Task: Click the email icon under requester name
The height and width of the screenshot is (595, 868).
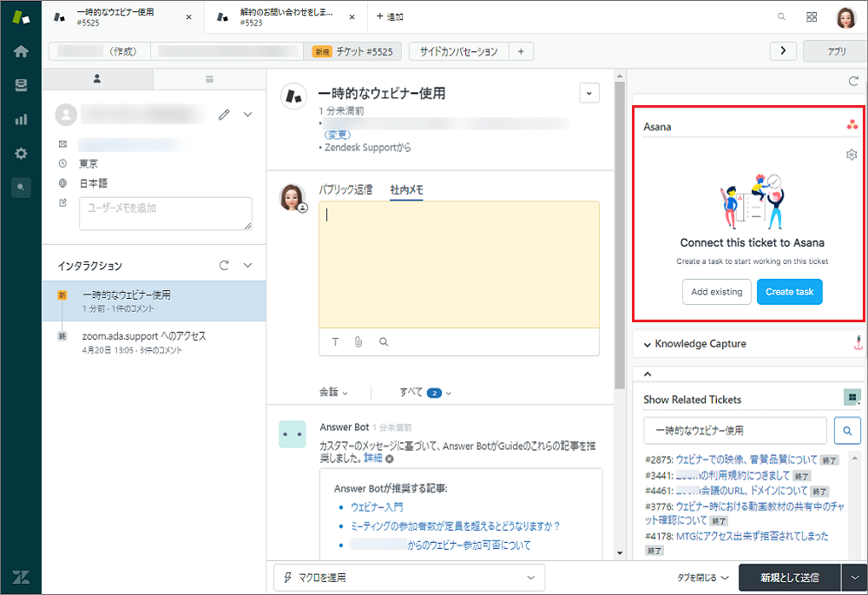Action: coord(62,144)
